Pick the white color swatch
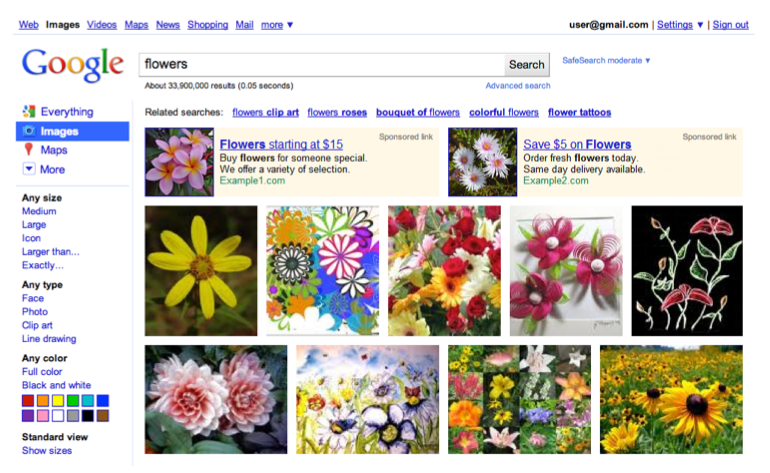The image size is (770, 473). click(x=58, y=416)
